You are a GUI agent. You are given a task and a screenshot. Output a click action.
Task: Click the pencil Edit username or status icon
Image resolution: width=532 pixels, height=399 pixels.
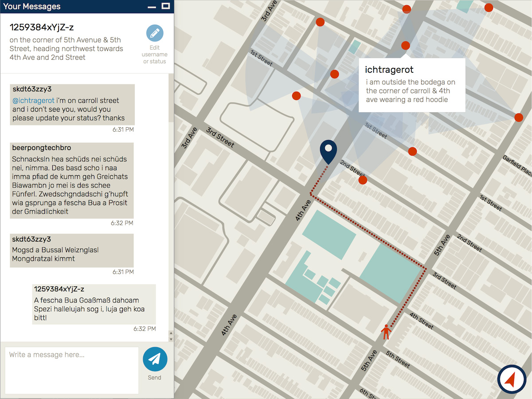pos(155,33)
